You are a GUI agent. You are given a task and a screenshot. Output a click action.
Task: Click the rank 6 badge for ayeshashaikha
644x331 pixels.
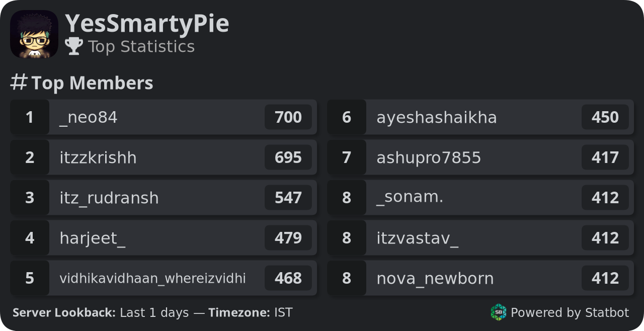[x=347, y=117]
